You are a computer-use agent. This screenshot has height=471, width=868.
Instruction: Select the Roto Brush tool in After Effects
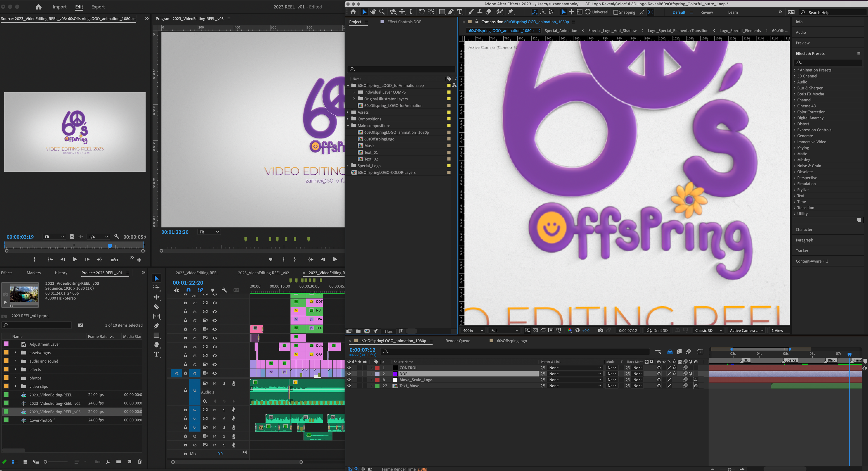click(x=500, y=12)
